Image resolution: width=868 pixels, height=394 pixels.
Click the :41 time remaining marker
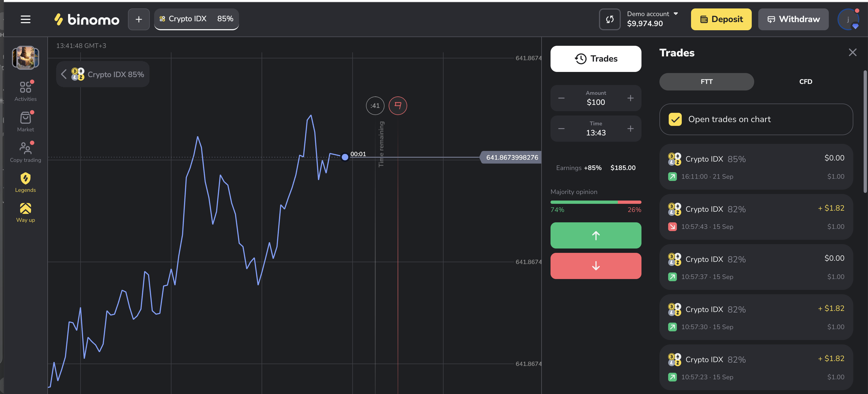tap(375, 105)
